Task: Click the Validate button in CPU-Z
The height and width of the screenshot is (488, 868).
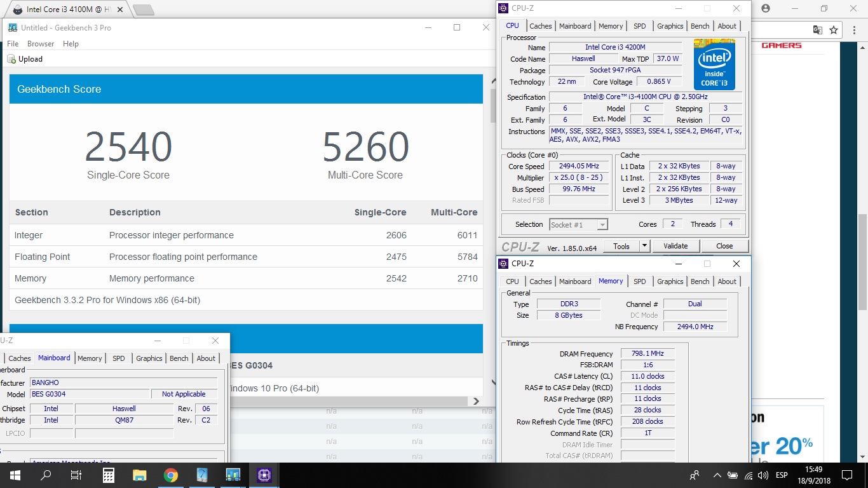Action: click(675, 246)
